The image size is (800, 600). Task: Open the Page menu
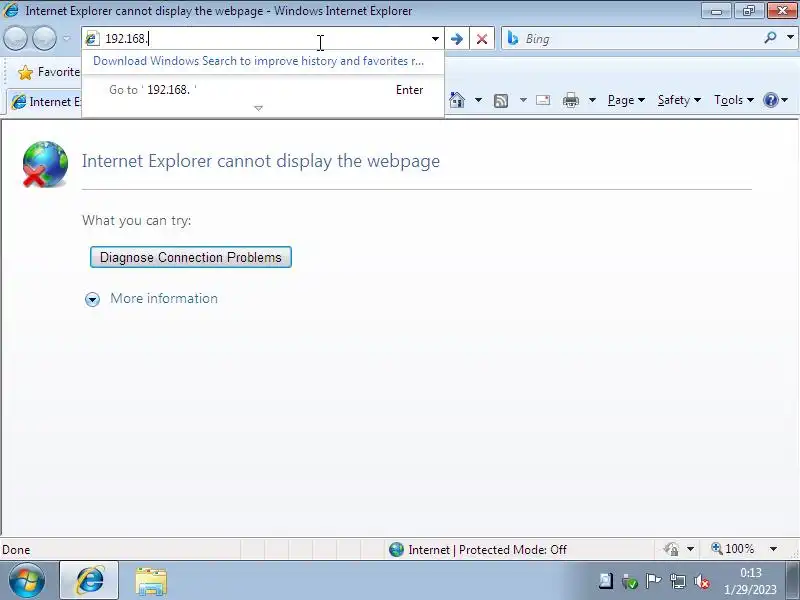tap(626, 100)
